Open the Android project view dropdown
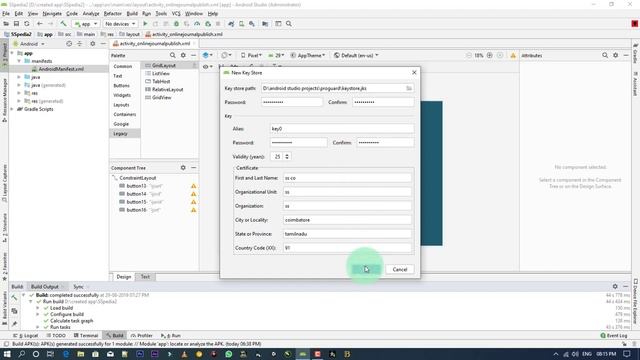This screenshot has height=360, width=640. 29,44
